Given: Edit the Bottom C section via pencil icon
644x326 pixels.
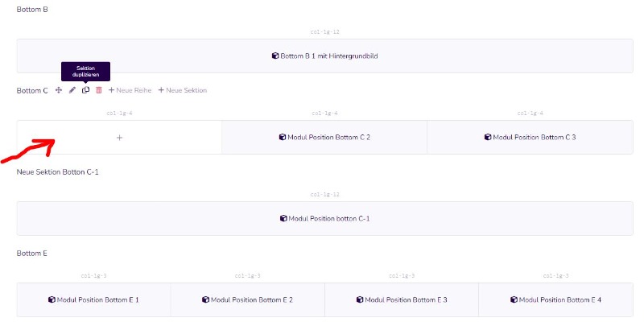Looking at the screenshot, I should coord(72,90).
